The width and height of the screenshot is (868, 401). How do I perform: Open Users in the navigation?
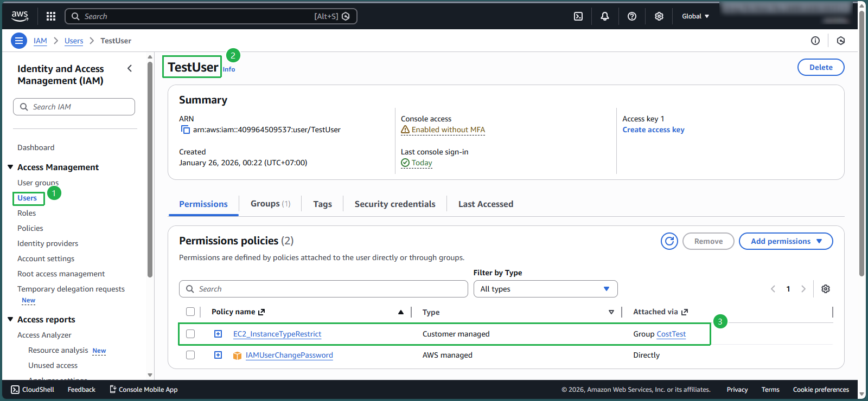point(27,198)
